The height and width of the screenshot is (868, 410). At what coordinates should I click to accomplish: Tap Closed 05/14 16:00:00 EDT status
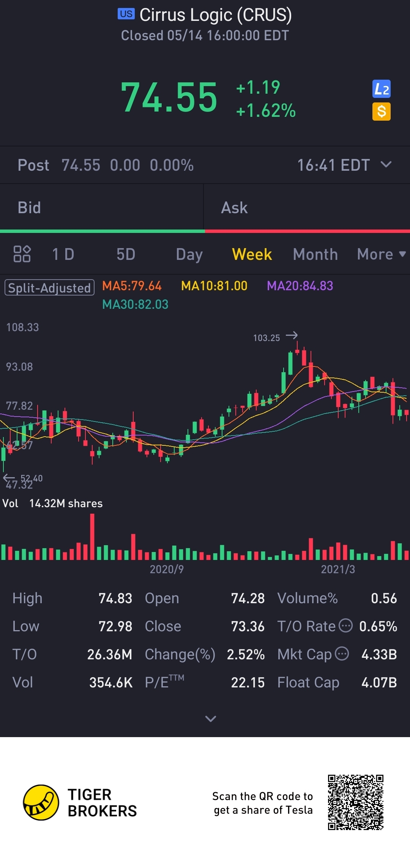pyautogui.click(x=205, y=35)
